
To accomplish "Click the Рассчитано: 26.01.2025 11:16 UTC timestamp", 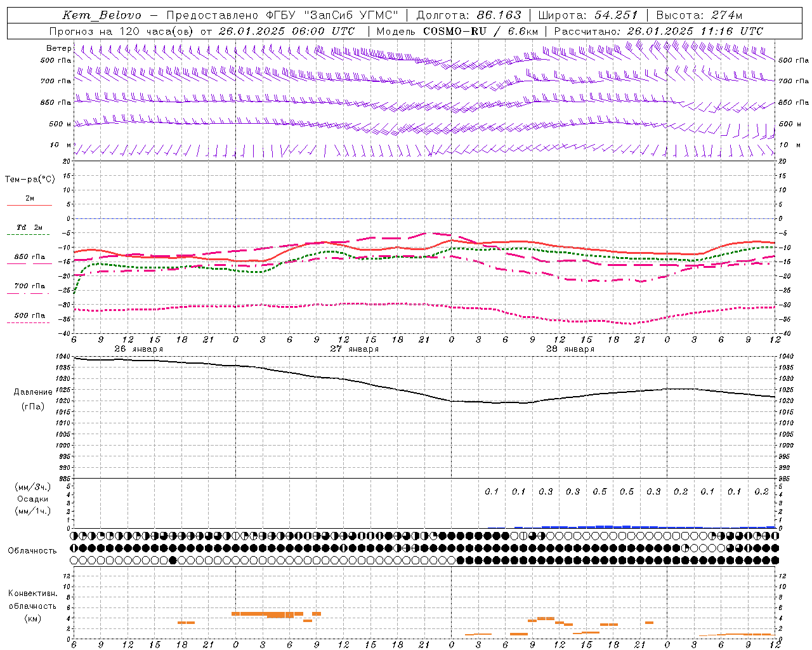I will point(658,31).
